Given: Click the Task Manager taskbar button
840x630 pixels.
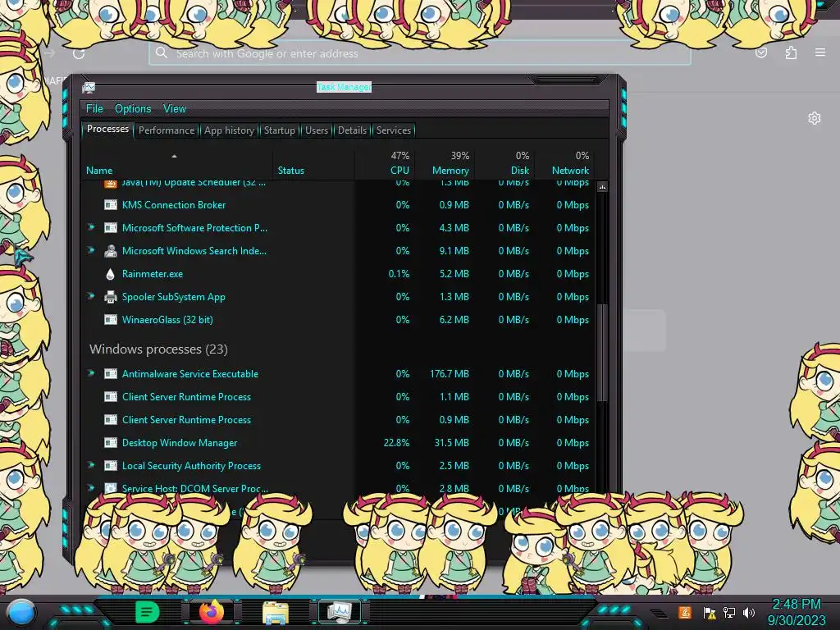Looking at the screenshot, I should point(340,612).
